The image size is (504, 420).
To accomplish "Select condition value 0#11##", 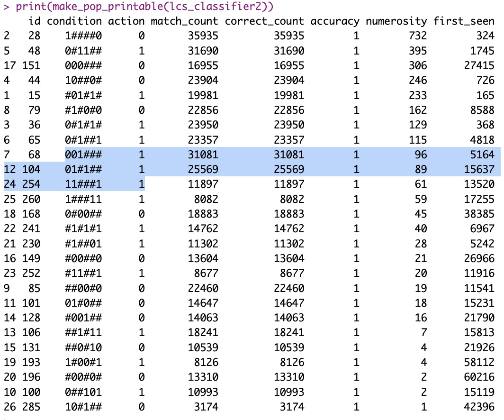I will click(x=83, y=51).
